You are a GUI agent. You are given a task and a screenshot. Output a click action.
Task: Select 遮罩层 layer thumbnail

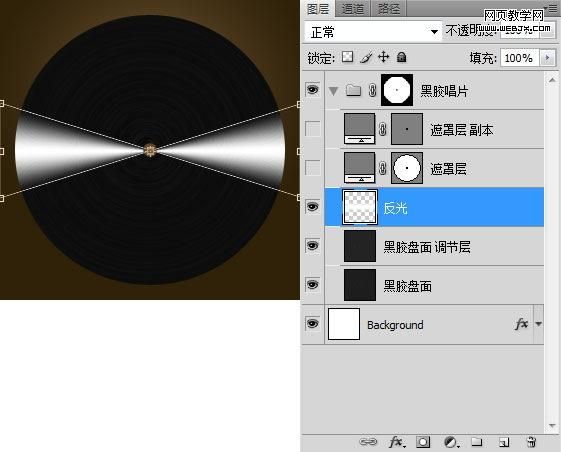(x=360, y=168)
